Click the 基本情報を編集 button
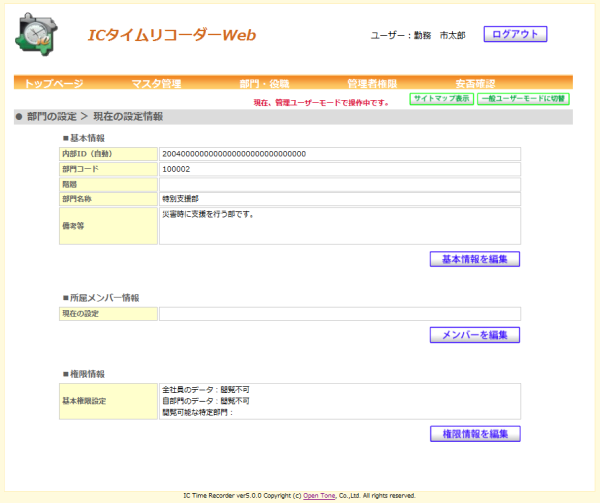This screenshot has height=503, width=600. click(x=475, y=259)
